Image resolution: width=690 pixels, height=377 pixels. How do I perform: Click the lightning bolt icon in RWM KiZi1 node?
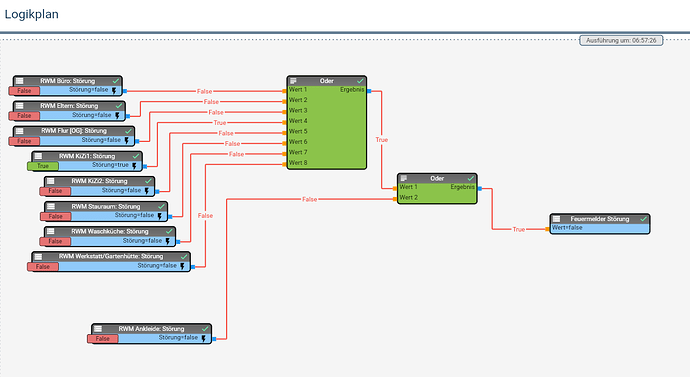(134, 166)
